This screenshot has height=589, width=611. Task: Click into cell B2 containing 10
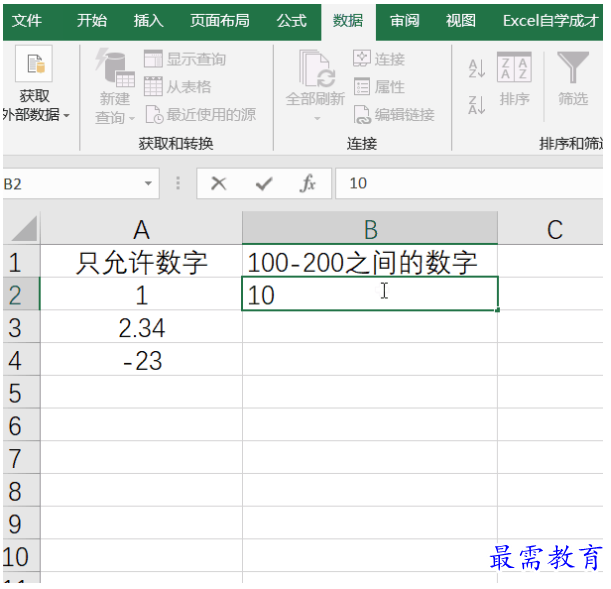pos(370,294)
